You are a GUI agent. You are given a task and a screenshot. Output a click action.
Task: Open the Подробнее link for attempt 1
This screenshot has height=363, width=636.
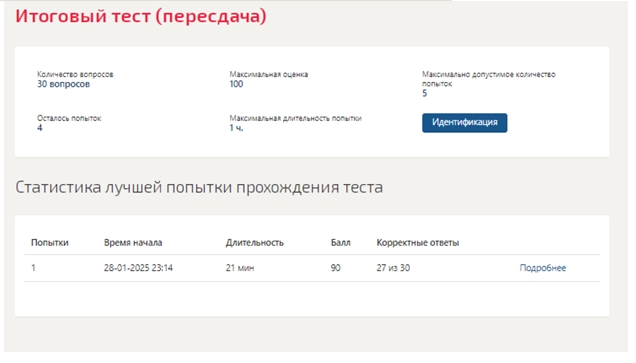click(x=543, y=268)
